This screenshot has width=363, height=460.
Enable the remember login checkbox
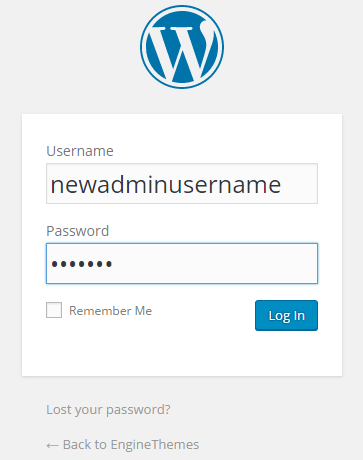pyautogui.click(x=54, y=310)
